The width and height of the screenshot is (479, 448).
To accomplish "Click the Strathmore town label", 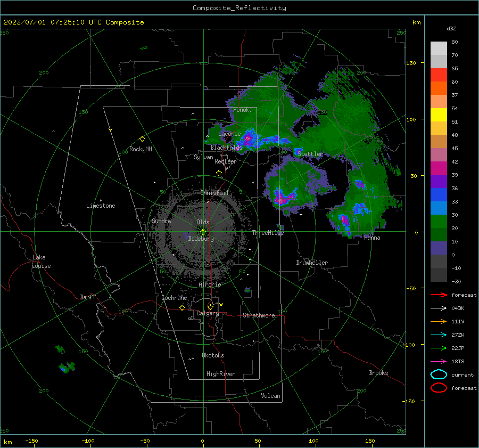I will [259, 315].
